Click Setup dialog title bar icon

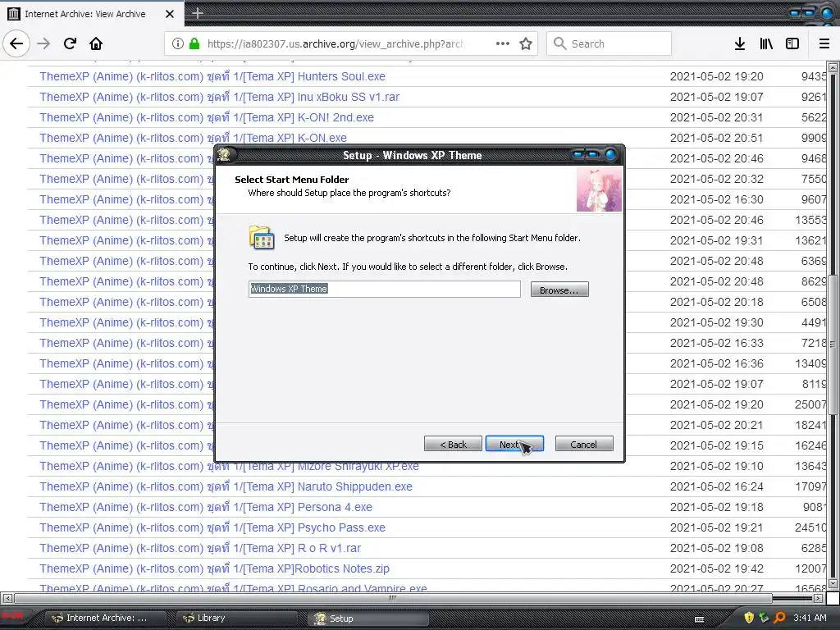pyautogui.click(x=225, y=155)
